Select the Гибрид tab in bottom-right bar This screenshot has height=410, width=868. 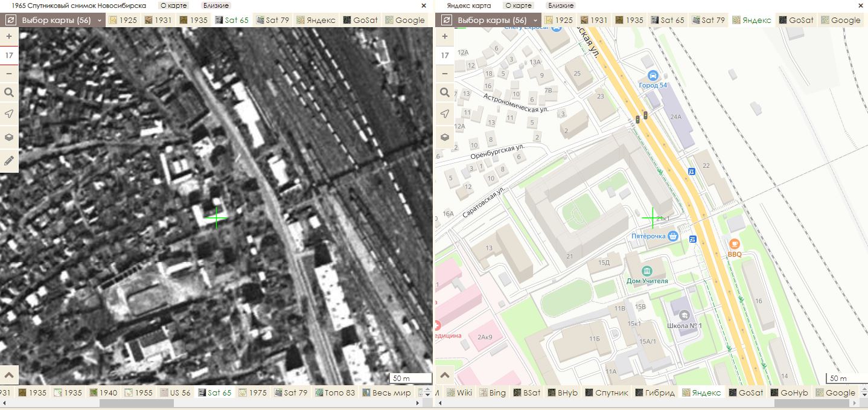[654, 392]
